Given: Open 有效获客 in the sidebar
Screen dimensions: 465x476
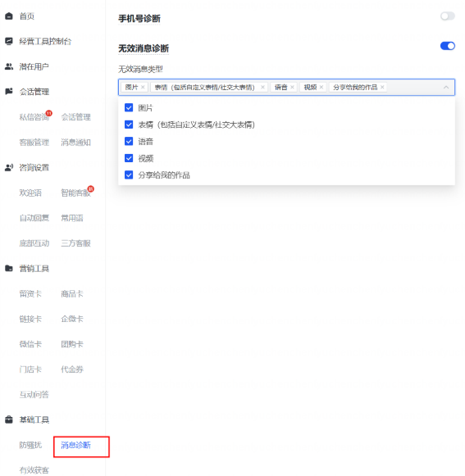Looking at the screenshot, I should click(34, 470).
